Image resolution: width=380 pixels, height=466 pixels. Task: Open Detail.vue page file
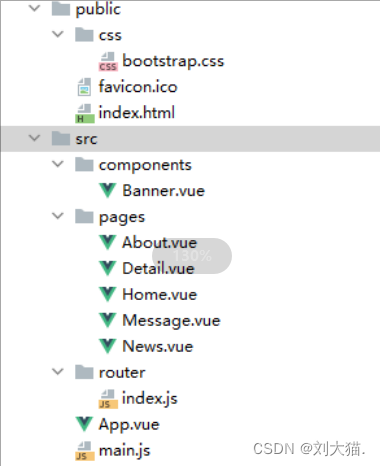coord(158,268)
